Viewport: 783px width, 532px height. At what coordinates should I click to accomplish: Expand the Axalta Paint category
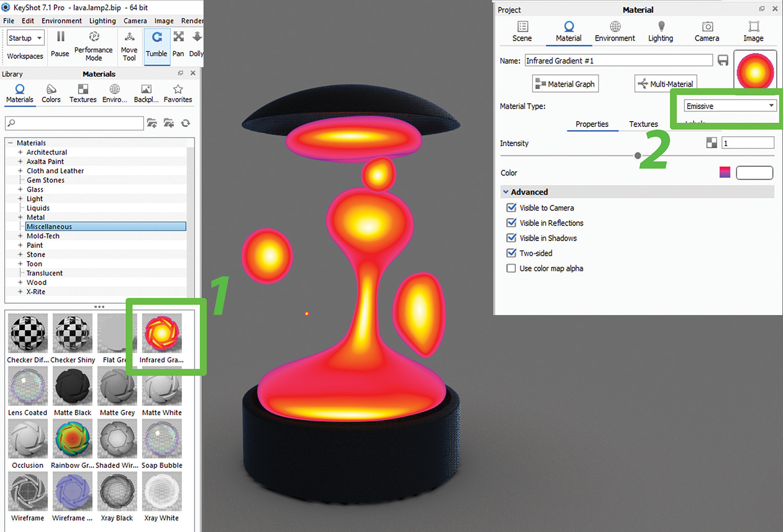coord(20,162)
